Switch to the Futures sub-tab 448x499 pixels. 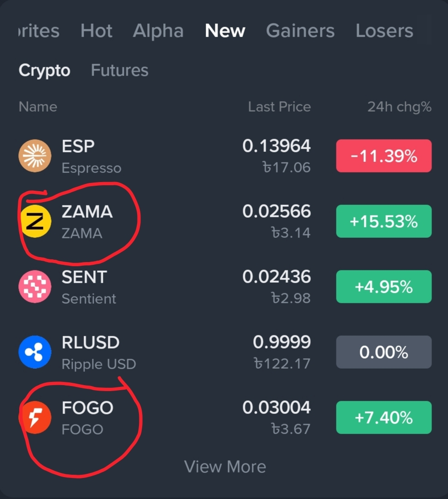pos(120,70)
